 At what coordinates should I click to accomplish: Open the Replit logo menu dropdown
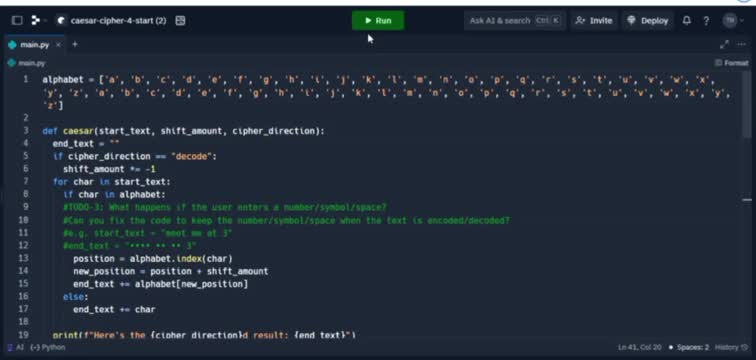(x=38, y=21)
